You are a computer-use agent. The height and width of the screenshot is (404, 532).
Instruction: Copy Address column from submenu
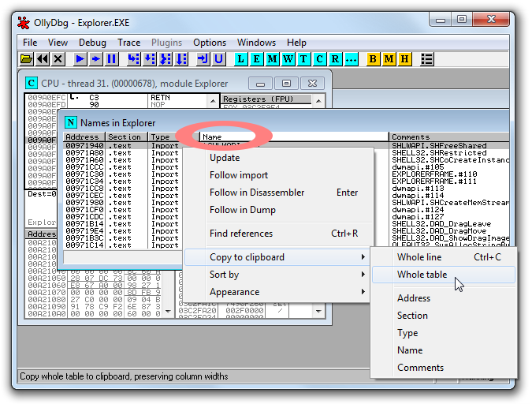tap(444, 298)
